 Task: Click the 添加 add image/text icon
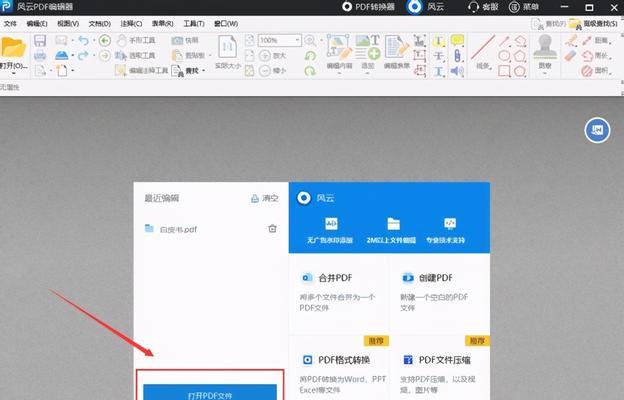coord(368,47)
